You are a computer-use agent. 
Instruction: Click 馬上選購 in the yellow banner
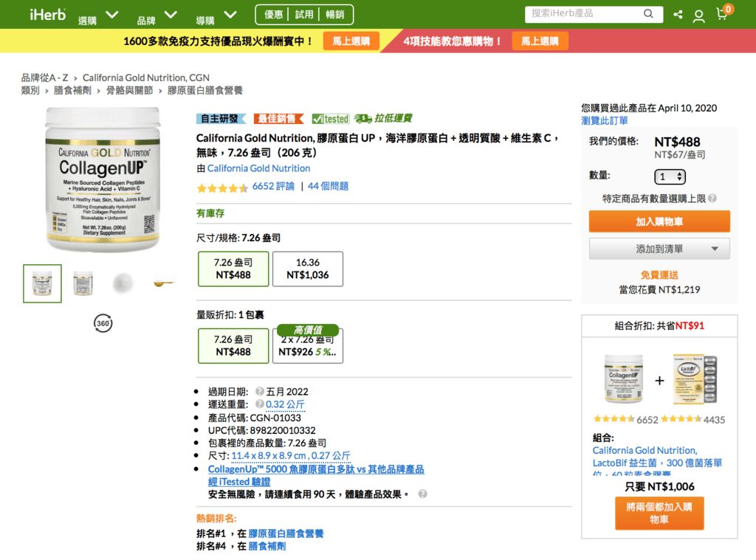click(351, 41)
